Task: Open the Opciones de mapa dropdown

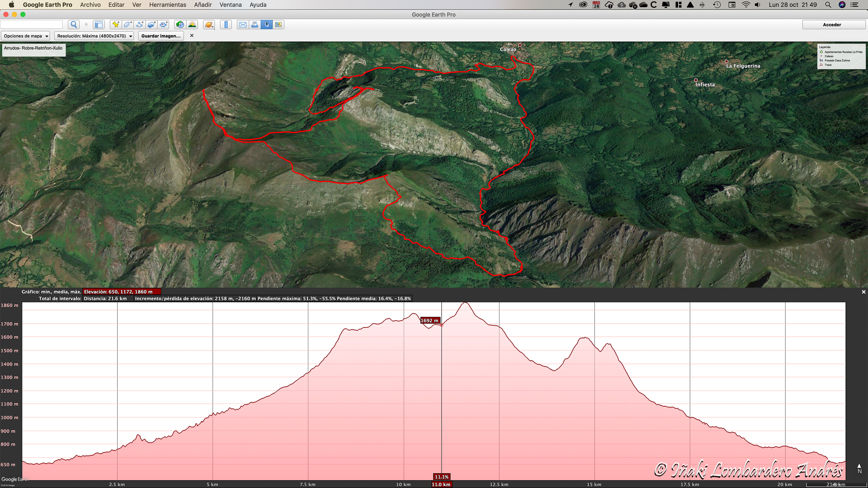Action: (26, 36)
